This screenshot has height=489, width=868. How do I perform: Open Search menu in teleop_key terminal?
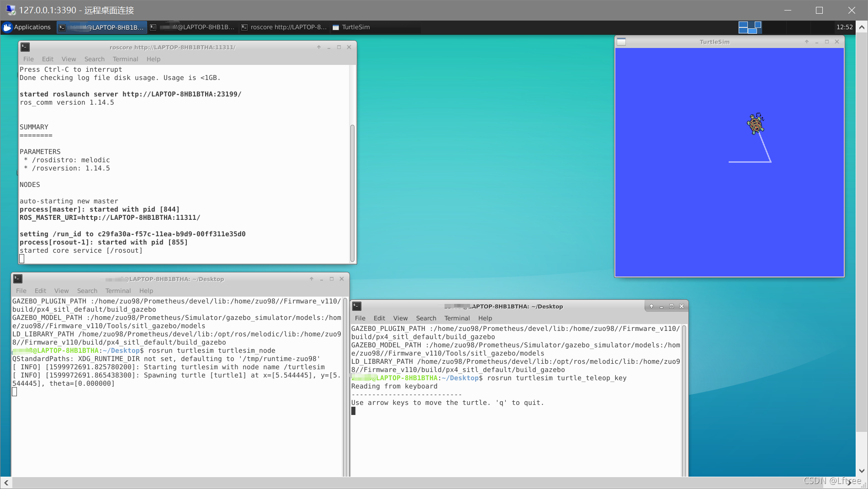point(426,318)
